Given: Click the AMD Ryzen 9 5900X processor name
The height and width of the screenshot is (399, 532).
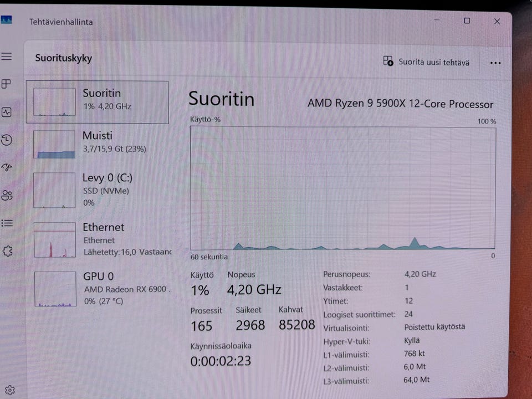Looking at the screenshot, I should tap(400, 104).
